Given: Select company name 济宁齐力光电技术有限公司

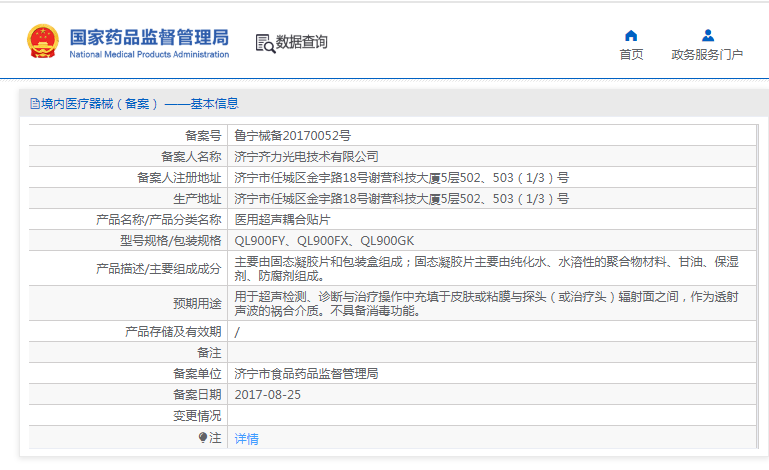Looking at the screenshot, I should click(x=307, y=157).
